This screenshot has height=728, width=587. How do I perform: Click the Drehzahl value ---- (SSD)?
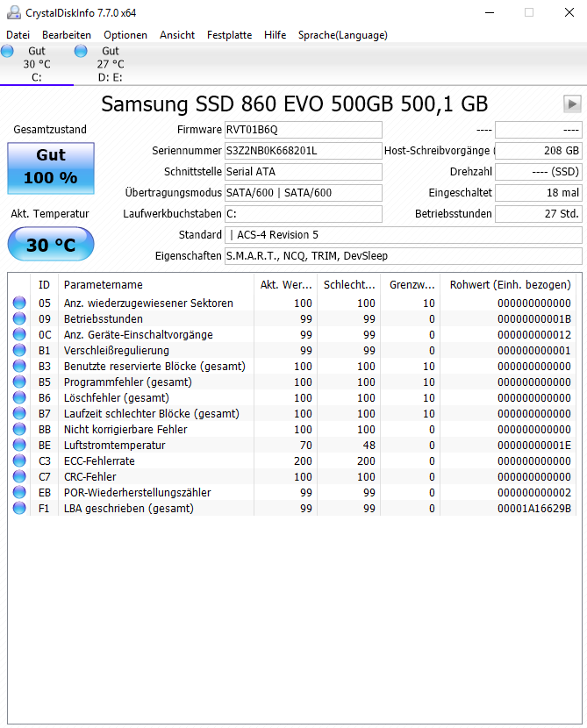click(538, 172)
